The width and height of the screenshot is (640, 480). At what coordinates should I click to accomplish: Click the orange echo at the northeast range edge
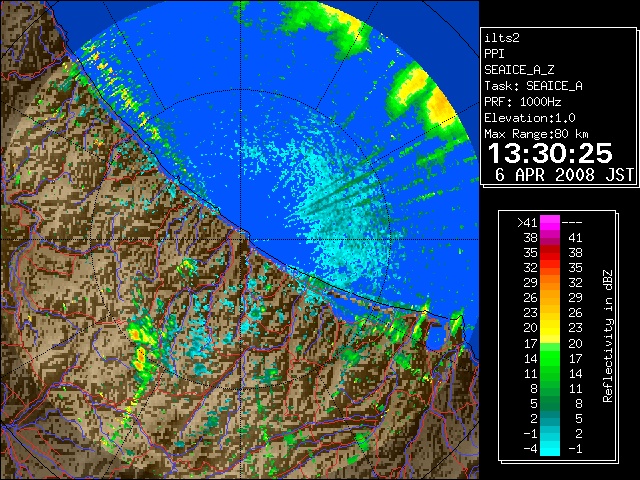tap(440, 105)
